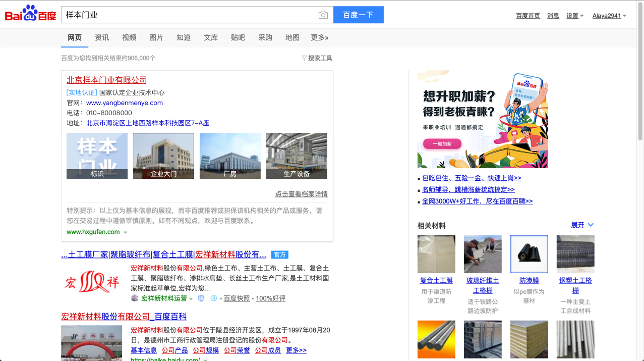Click the 公司产品 sublink

[174, 350]
